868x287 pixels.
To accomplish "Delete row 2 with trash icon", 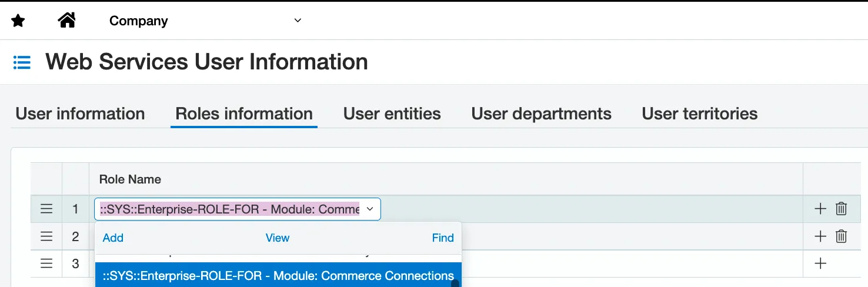I will pyautogui.click(x=842, y=236).
